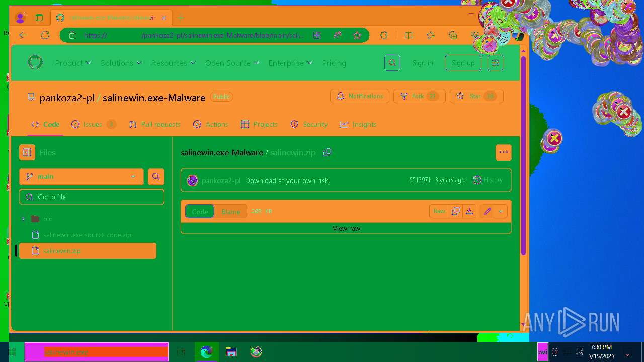The width and height of the screenshot is (644, 362).
Task: Expand the Solutions menu
Action: [x=121, y=63]
